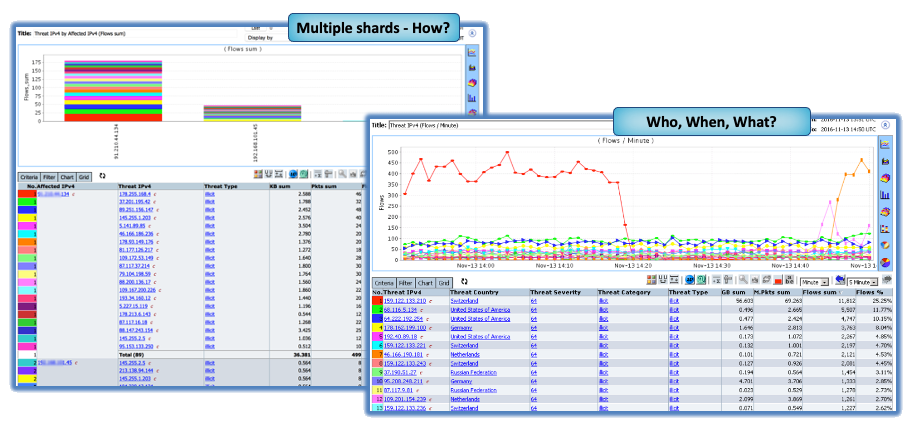Open multicolor grid icon in Affected IPv4 toolbar
Screen dimensions: 912x428
click(259, 173)
